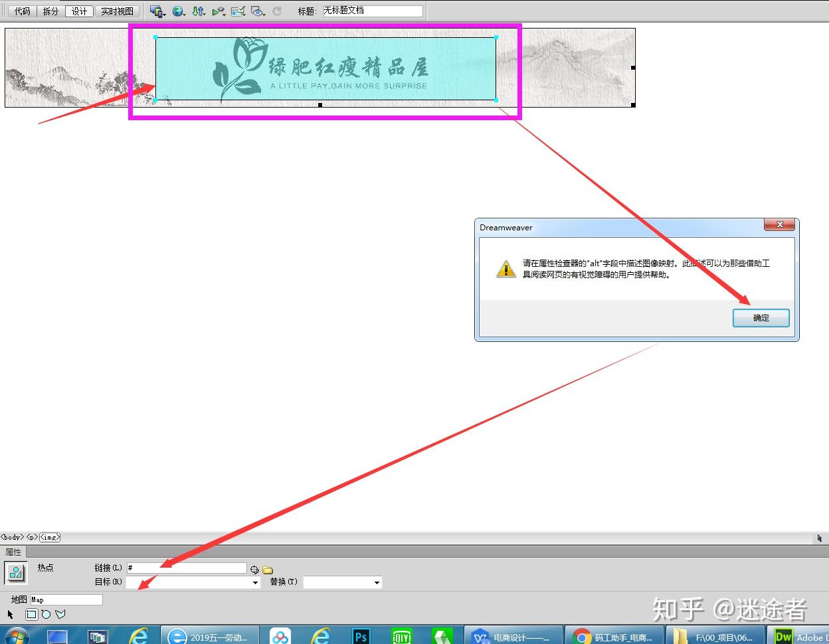Open the Chrome 码工助手 taskbar window
829x644 pixels.
coord(614,636)
